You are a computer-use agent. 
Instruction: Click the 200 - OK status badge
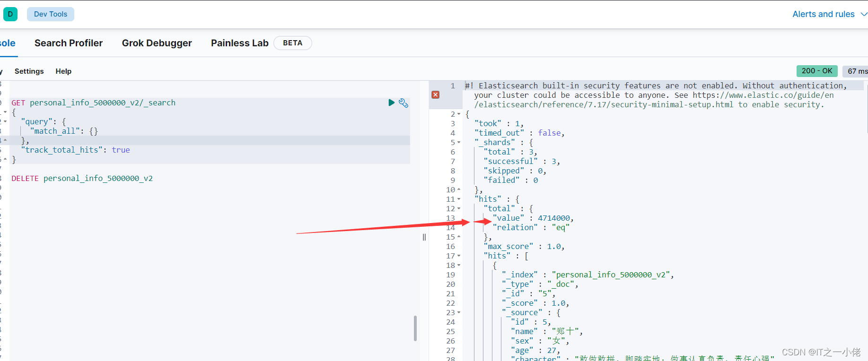click(x=817, y=71)
